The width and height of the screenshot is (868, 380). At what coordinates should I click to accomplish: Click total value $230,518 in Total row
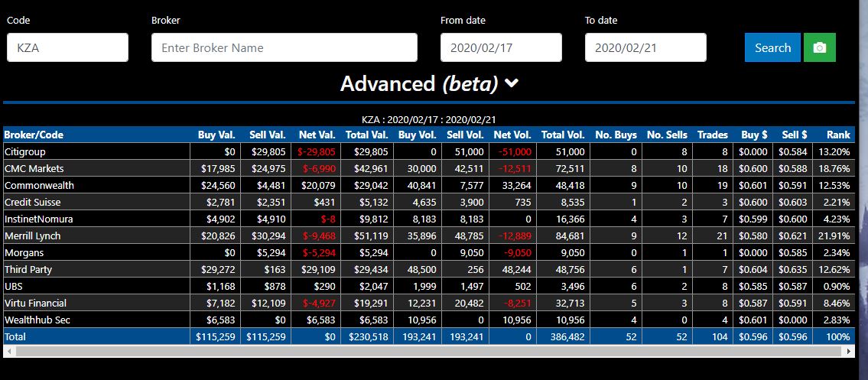click(x=368, y=336)
